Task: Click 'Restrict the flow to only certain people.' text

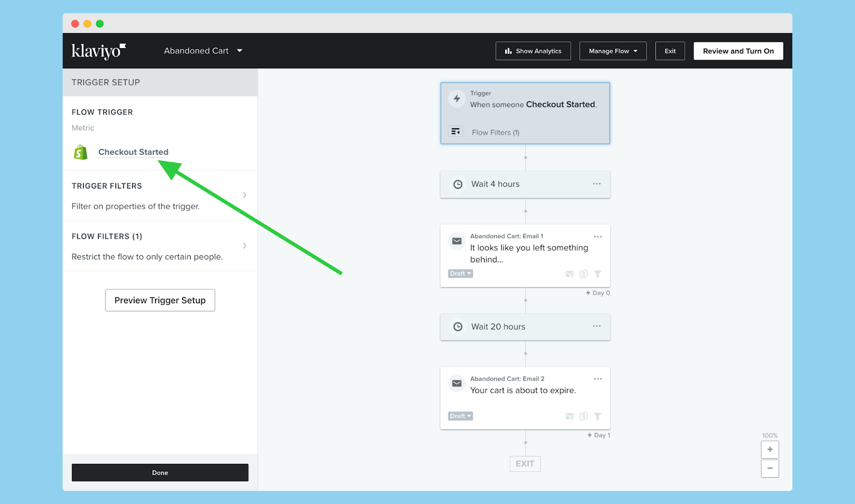Action: pos(147,257)
